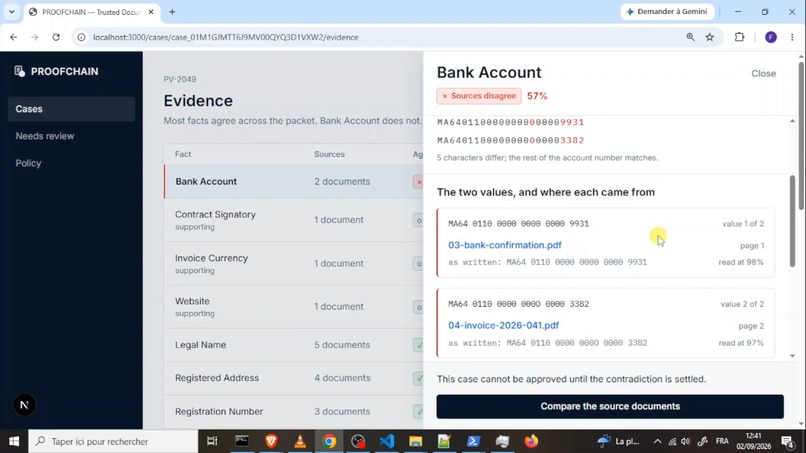Open the notification center icon
Image resolution: width=806 pixels, height=453 pixels.
787,441
